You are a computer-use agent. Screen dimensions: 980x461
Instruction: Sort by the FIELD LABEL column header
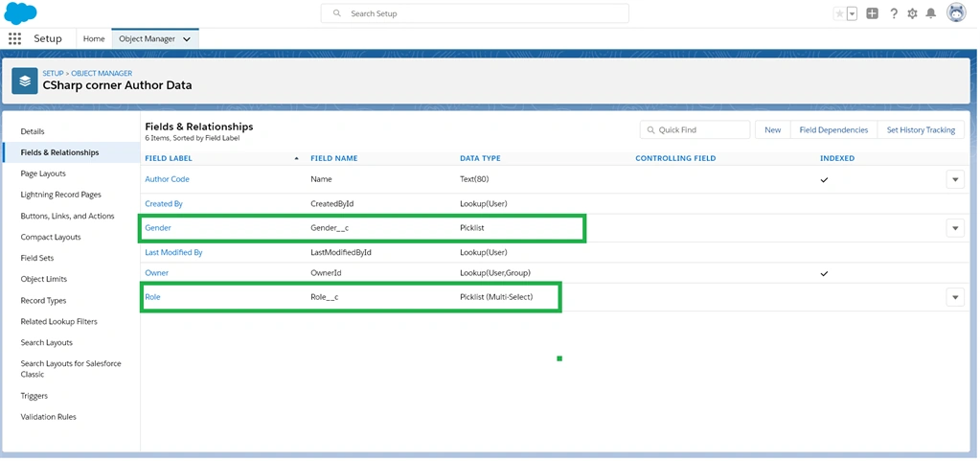[169, 158]
